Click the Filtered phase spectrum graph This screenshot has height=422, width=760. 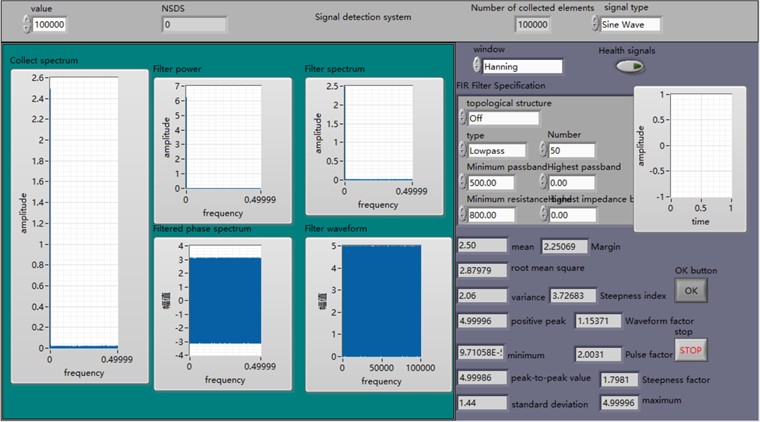(x=223, y=313)
